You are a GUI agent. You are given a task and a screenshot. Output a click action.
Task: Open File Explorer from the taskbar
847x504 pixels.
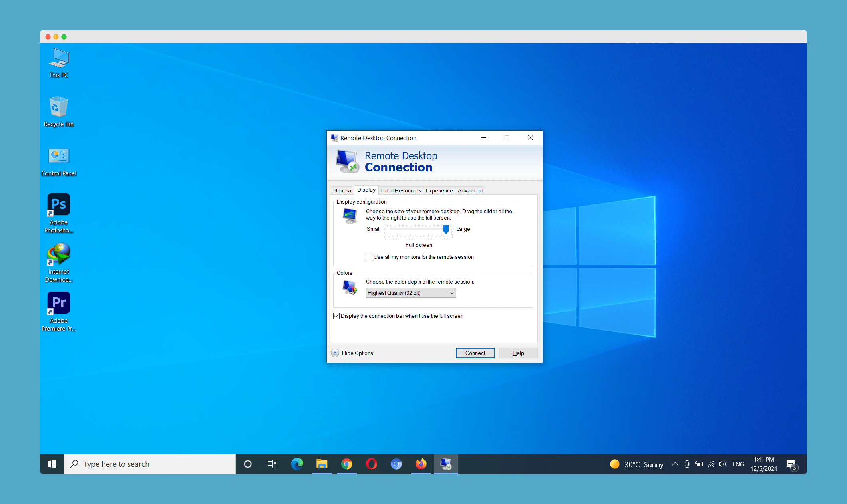click(x=322, y=464)
